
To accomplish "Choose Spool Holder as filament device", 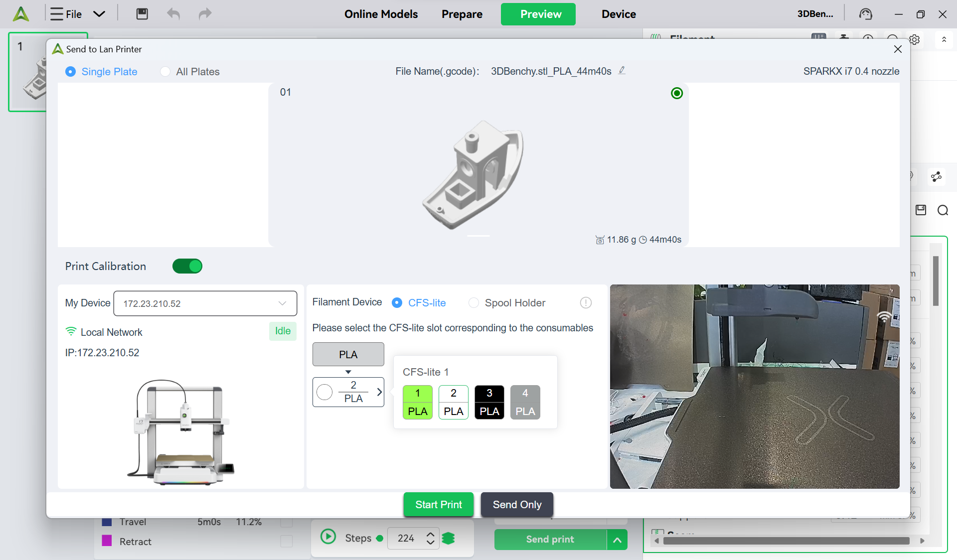I will 474,303.
